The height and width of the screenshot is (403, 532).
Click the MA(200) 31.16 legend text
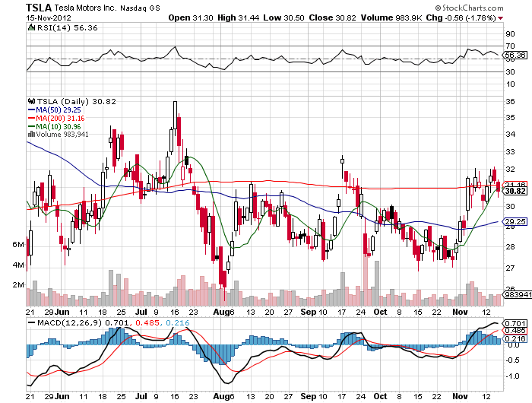point(60,119)
